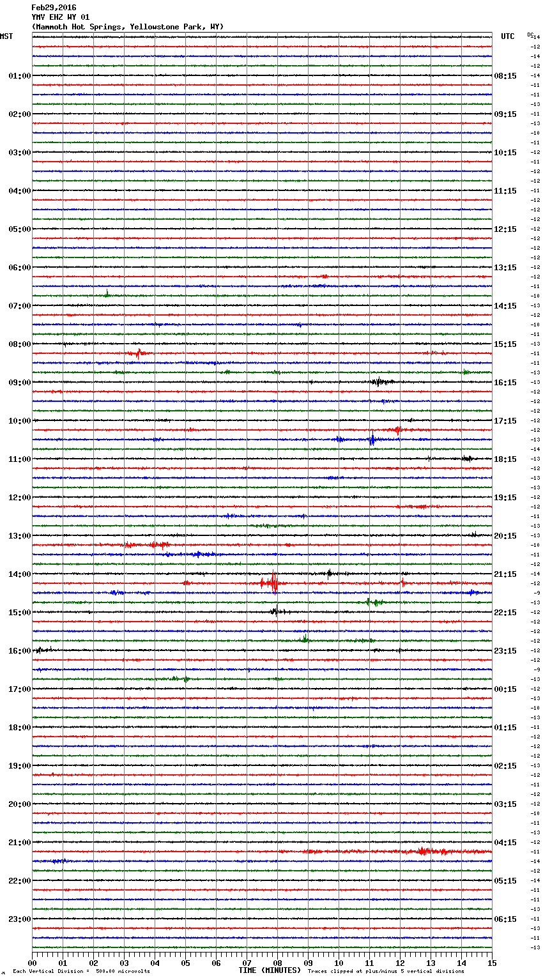Viewport: 543px width, 980px height.
Task: Select the 18:00 MST hour label
Action: coord(19,728)
